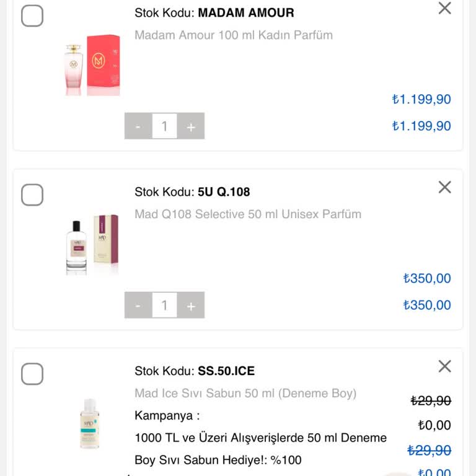Click Madam Amour quantity input field
Viewport: 476px width, 476px height.
tap(164, 126)
